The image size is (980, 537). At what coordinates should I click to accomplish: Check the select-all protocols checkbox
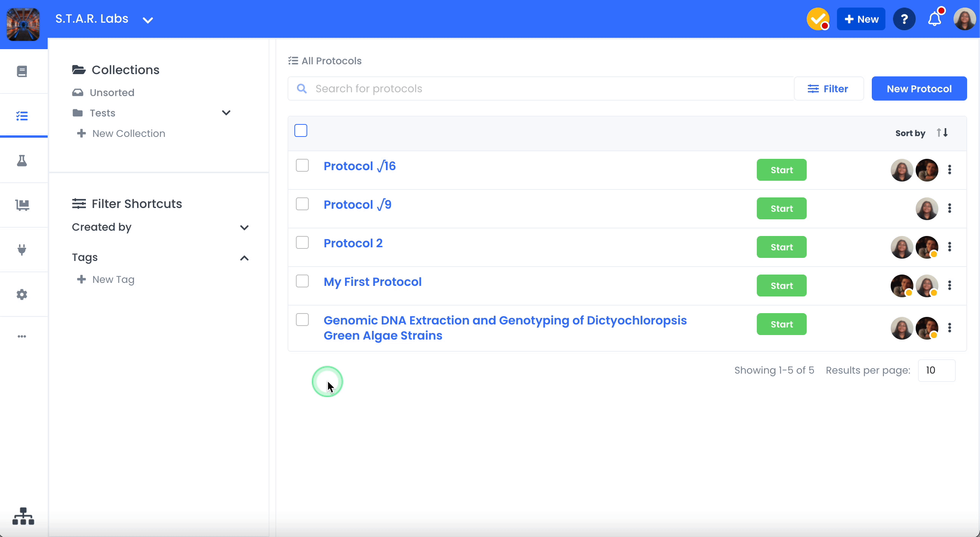(300, 130)
